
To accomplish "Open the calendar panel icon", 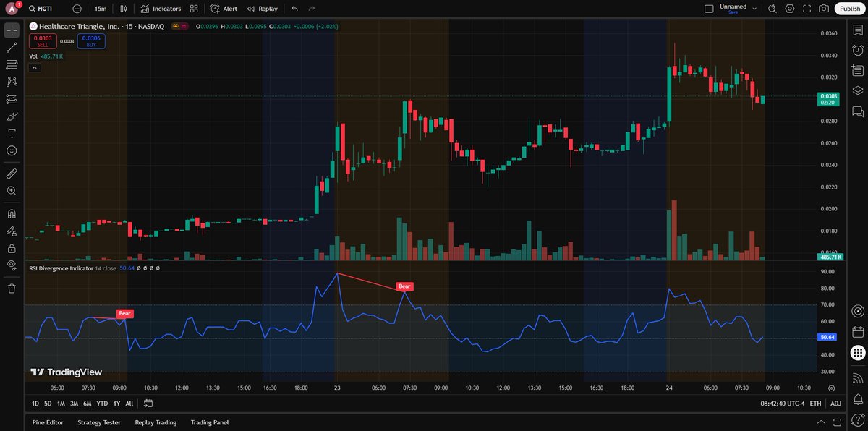I will point(858,333).
